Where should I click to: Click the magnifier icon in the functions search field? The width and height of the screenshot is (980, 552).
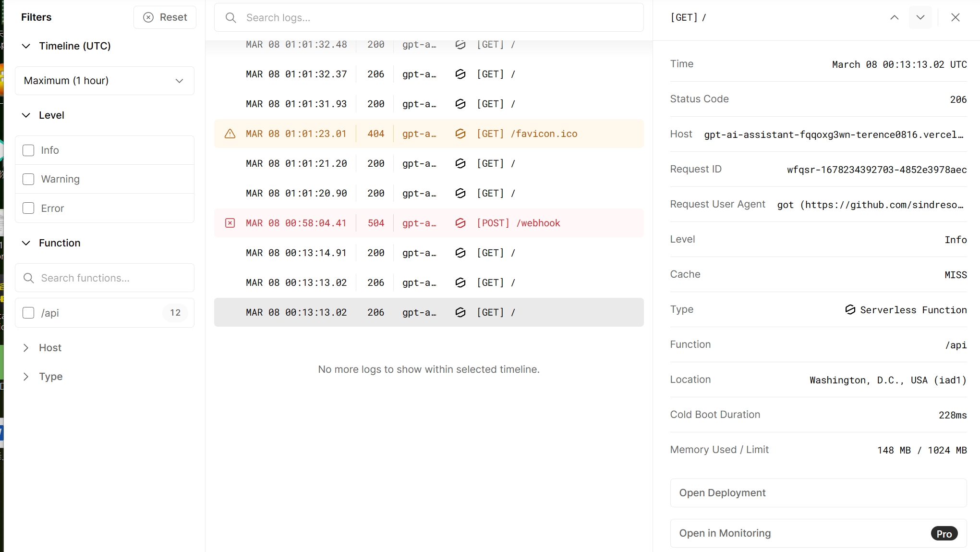(28, 278)
